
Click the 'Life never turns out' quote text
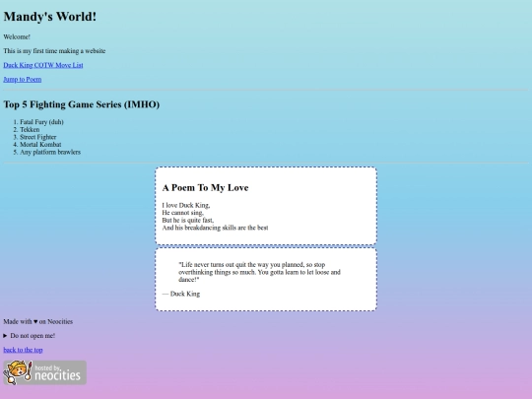[x=259, y=272]
